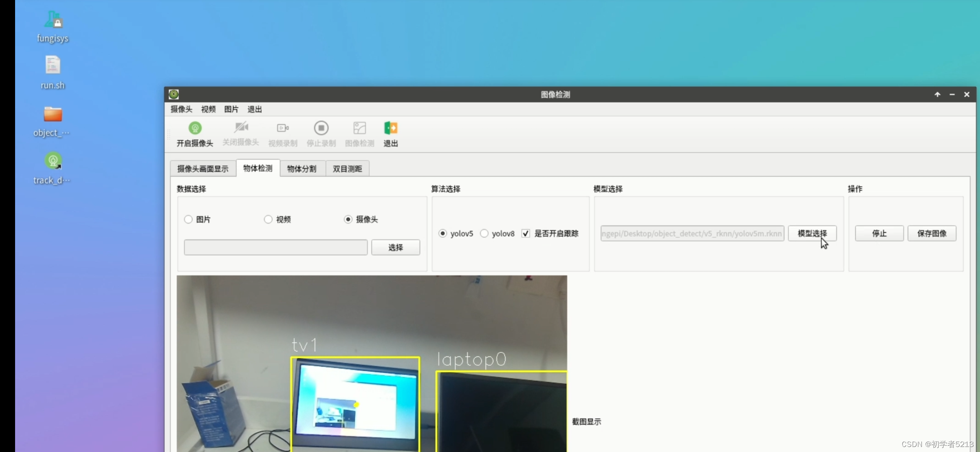Select the 视频 data source radio button

click(x=268, y=219)
